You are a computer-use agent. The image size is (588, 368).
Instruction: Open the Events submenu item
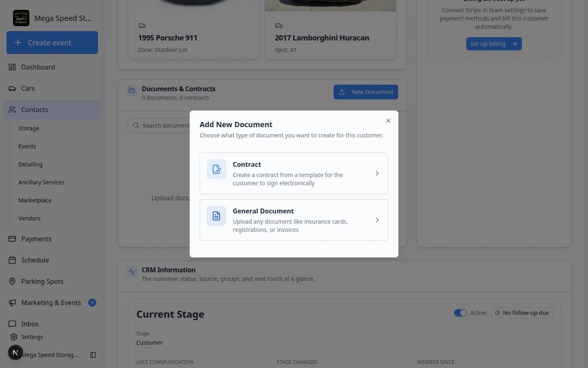[27, 146]
